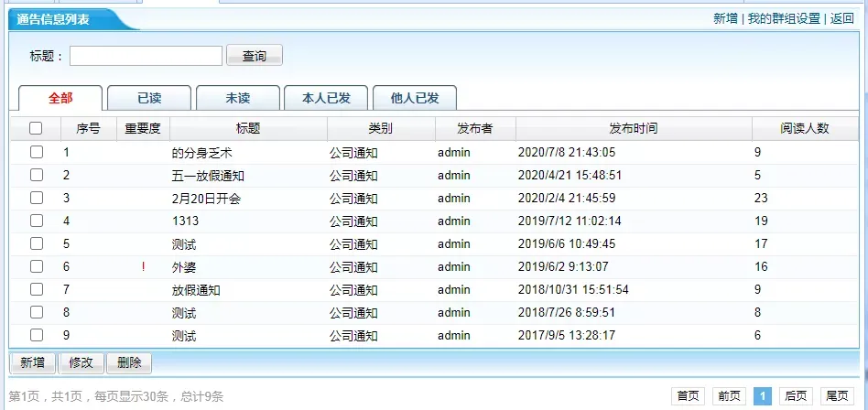
Task: Focus the 标题 search input field
Action: coord(146,56)
